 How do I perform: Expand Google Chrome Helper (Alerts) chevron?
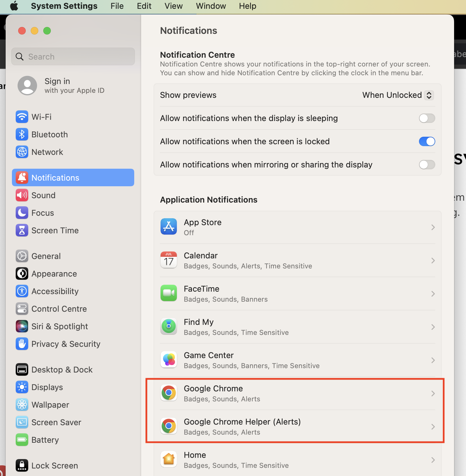point(433,427)
